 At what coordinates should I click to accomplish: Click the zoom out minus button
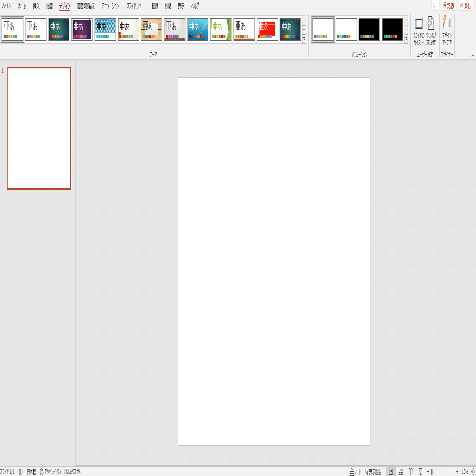(428, 471)
